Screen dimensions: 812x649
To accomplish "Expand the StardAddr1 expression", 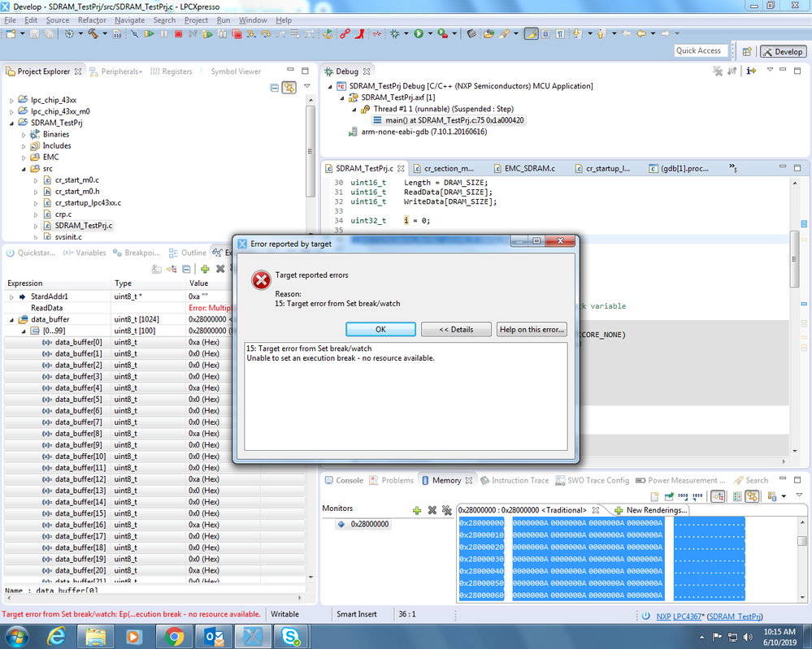I will click(x=11, y=297).
